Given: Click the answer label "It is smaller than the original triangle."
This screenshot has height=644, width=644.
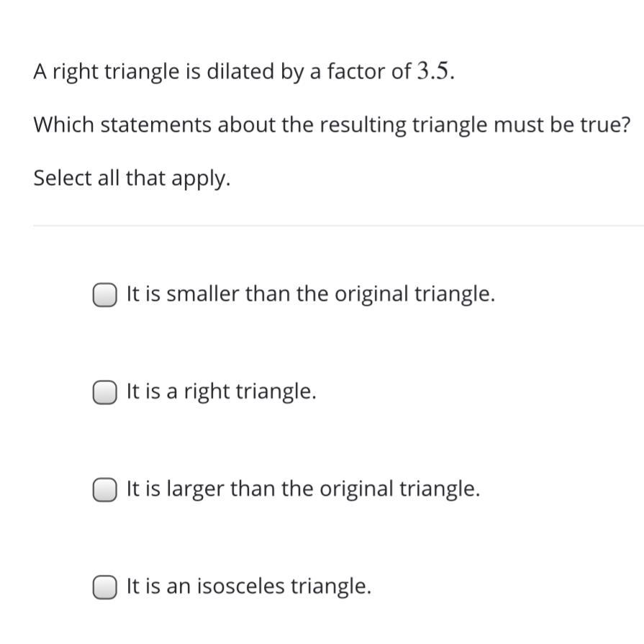Looking at the screenshot, I should coord(311,294).
